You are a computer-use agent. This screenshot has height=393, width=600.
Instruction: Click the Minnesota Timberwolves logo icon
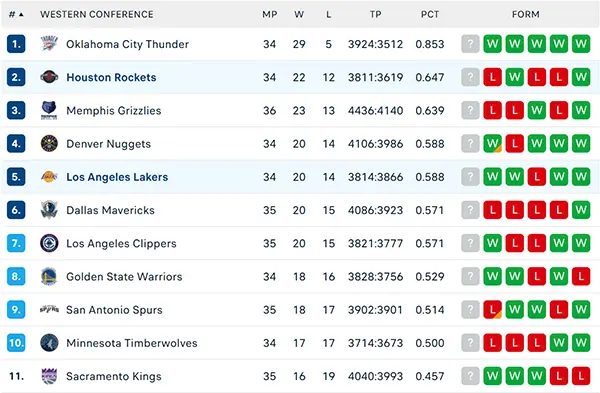pyautogui.click(x=49, y=343)
